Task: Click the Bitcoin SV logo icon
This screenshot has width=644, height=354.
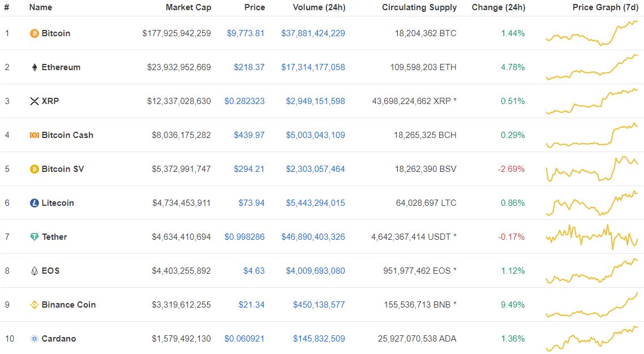Action: (x=35, y=169)
